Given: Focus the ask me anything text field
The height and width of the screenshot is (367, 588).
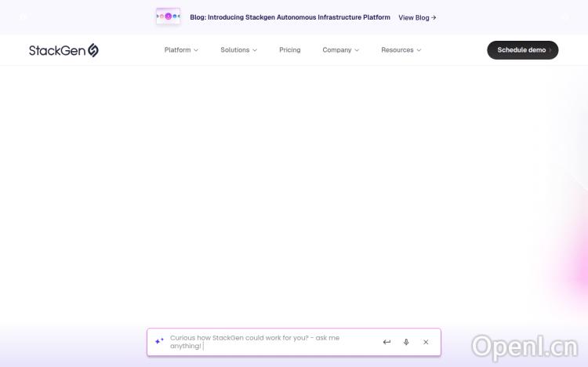Looking at the screenshot, I should pos(267,342).
